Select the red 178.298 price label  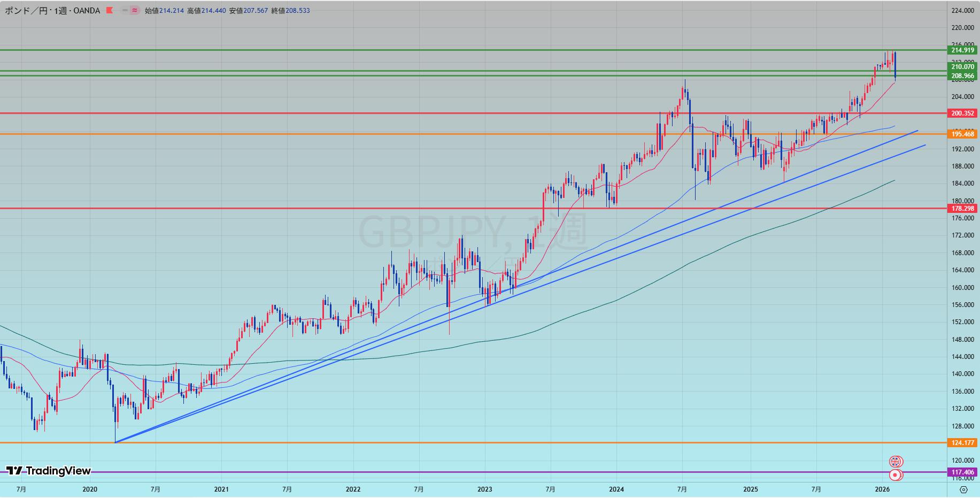click(962, 209)
